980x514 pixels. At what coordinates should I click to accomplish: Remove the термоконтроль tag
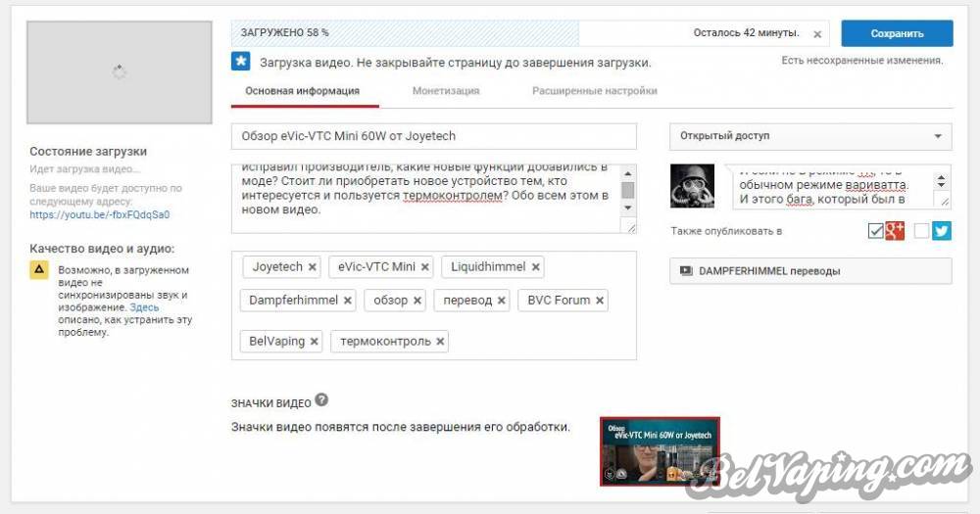point(440,342)
